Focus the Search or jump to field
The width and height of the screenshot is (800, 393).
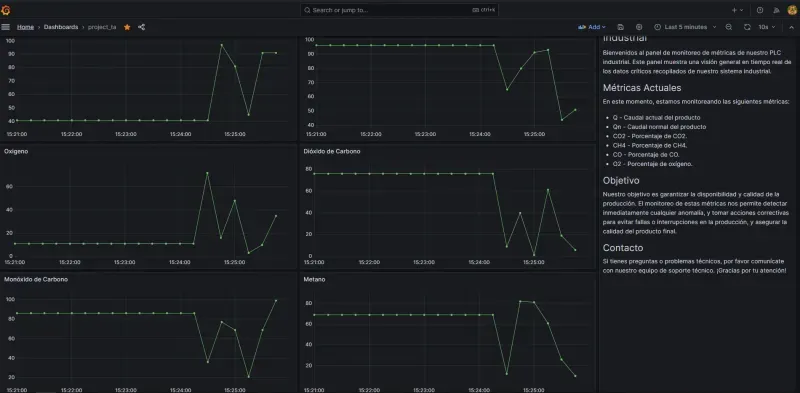(399, 10)
